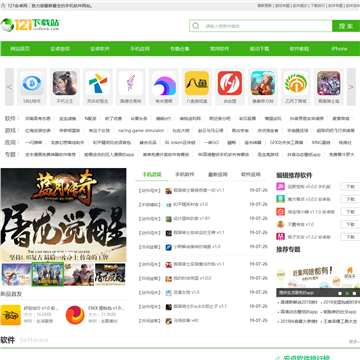This screenshot has height=360, width=360.
Task: Open the colorful cross medical app icon
Action: 98,83
